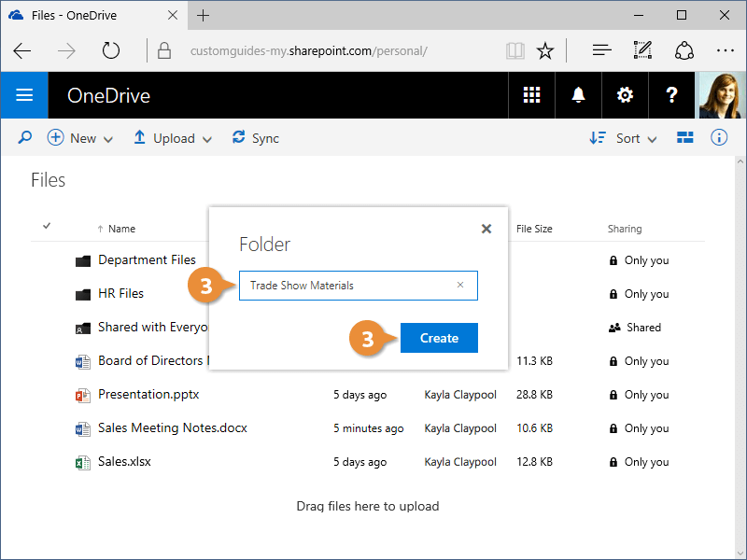Open a new browser tab
The width and height of the screenshot is (747, 560).
204,15
